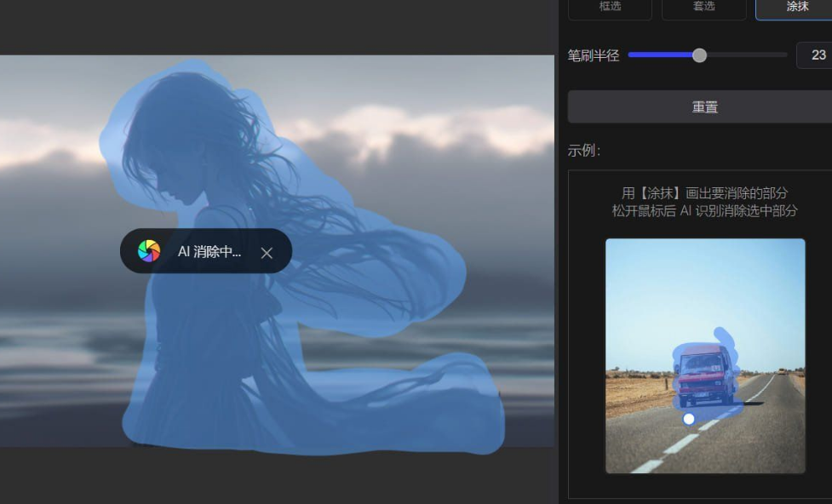Focus the brush radius value field showing 23

pyautogui.click(x=817, y=55)
